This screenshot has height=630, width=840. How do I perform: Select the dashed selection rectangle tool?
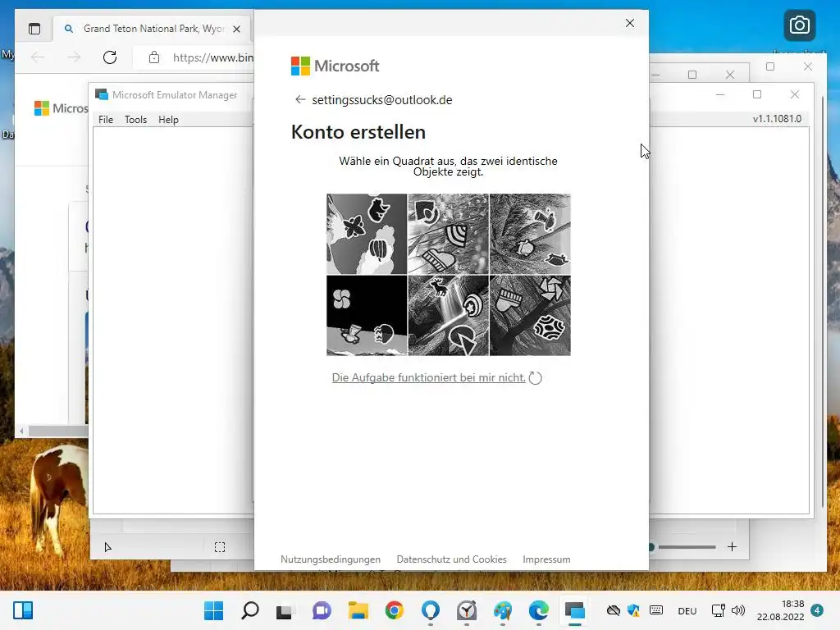point(220,547)
